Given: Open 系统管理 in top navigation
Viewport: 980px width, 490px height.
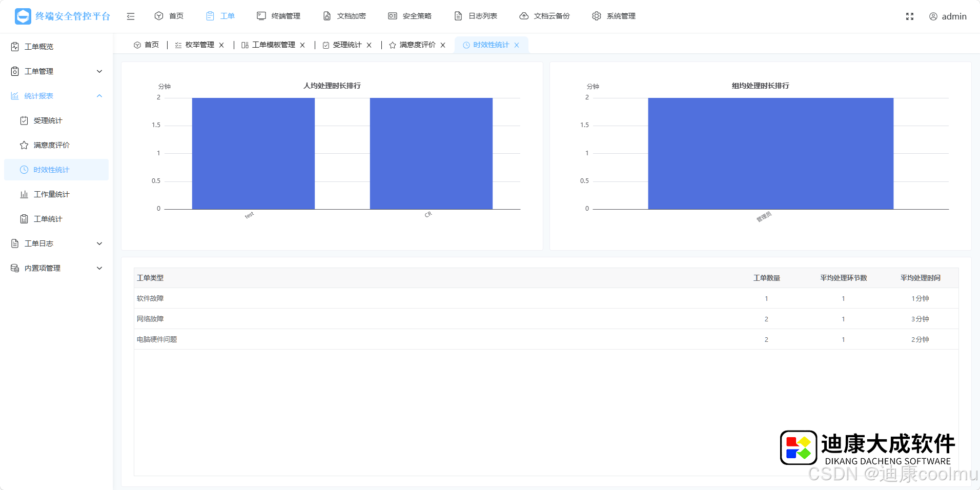Looking at the screenshot, I should pyautogui.click(x=614, y=16).
